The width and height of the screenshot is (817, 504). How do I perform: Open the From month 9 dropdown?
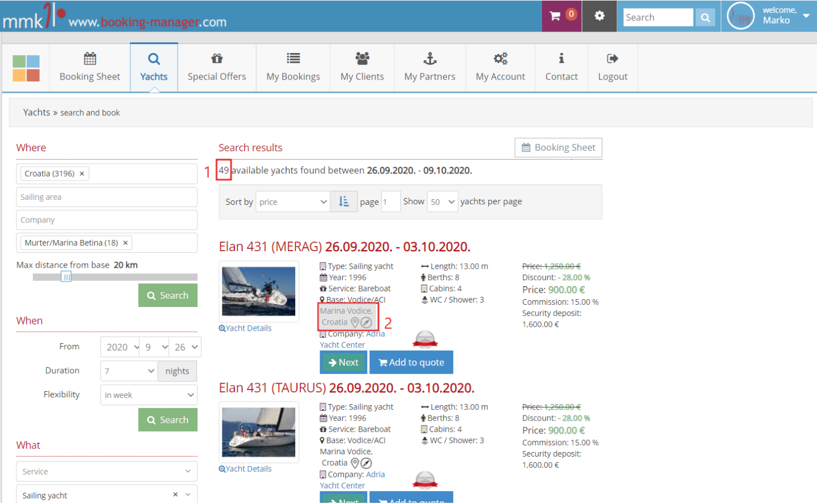tap(155, 347)
